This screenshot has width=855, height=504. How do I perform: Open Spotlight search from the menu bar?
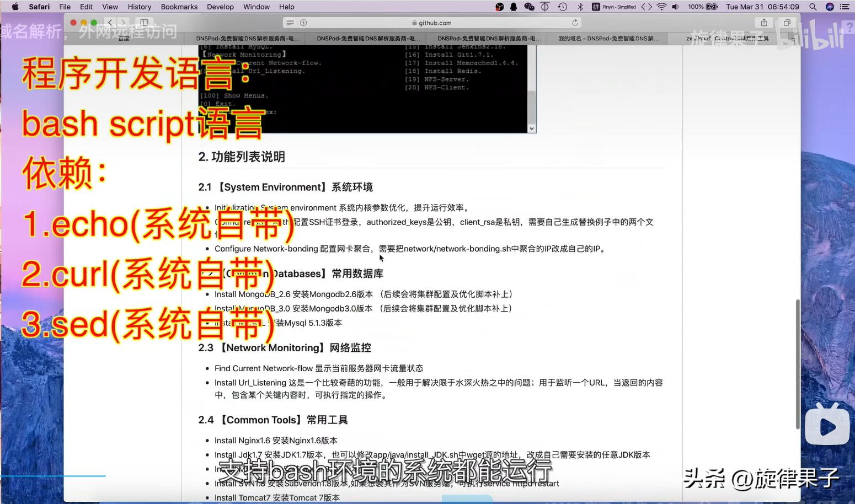point(811,8)
